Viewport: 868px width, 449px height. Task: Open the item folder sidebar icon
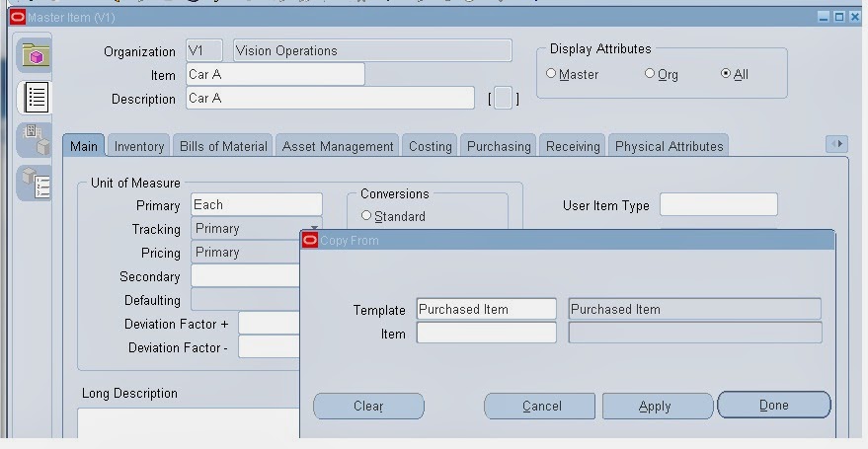click(x=35, y=54)
